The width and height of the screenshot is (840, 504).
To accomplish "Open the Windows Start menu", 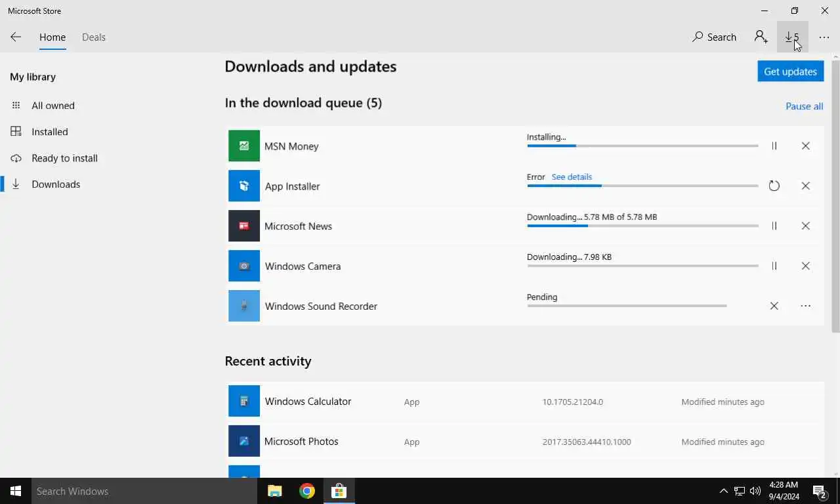I will [x=16, y=491].
